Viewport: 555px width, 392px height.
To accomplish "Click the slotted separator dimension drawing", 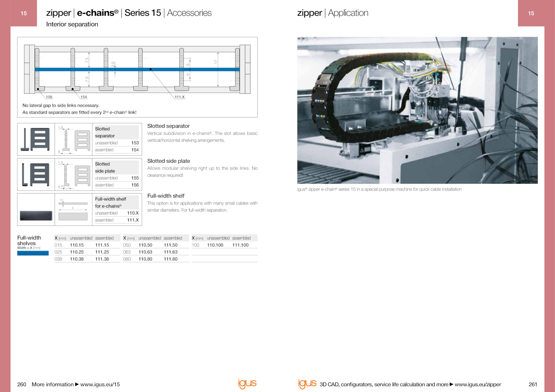I will pos(74,139).
